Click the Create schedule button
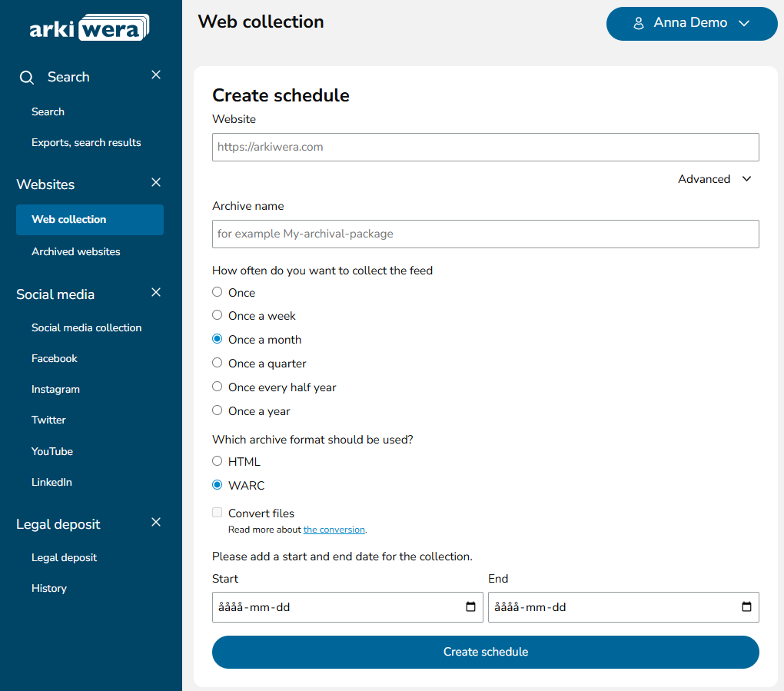The image size is (784, 691). click(x=485, y=651)
